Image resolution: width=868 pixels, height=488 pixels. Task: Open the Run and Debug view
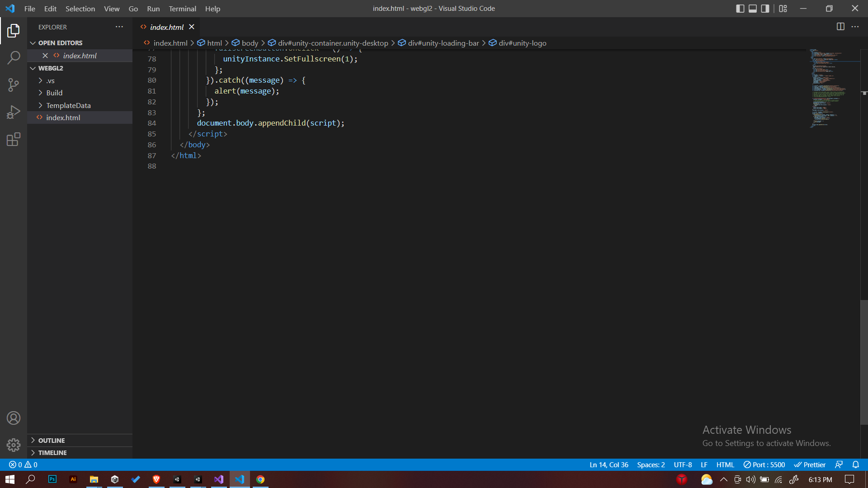tap(14, 112)
